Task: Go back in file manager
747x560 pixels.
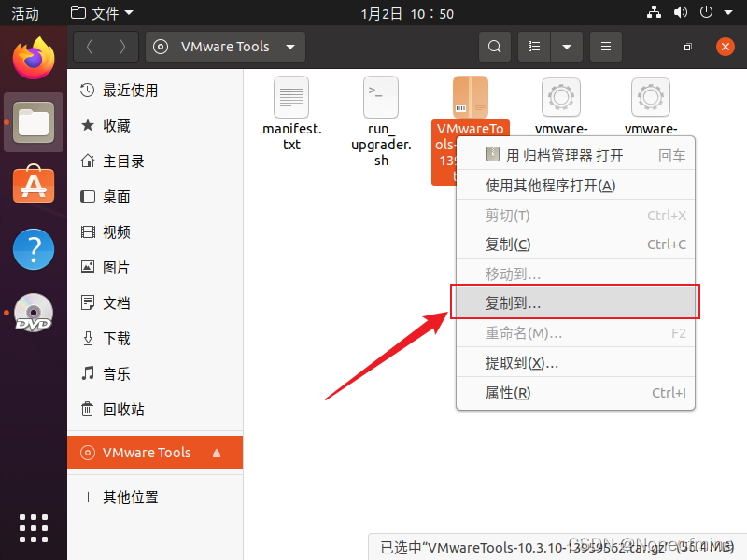Action: click(90, 47)
